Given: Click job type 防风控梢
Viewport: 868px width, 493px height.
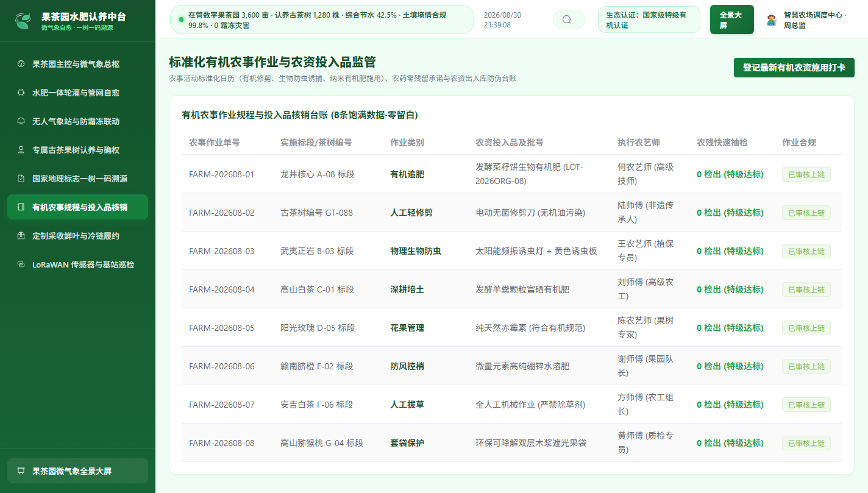Looking at the screenshot, I should (x=407, y=366).
